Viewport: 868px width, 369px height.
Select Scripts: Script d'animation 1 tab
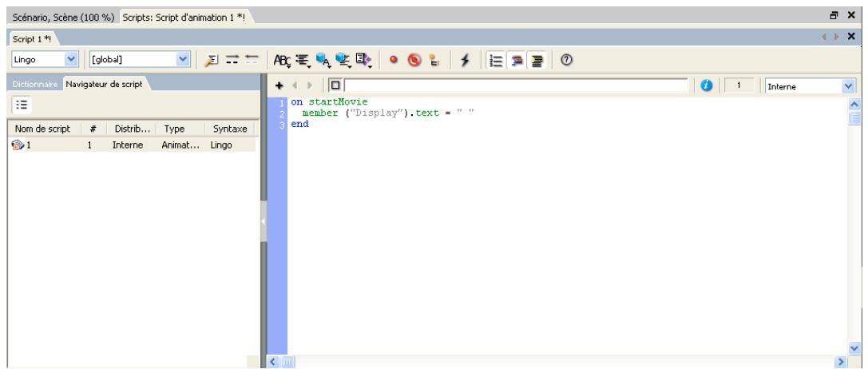pos(183,18)
